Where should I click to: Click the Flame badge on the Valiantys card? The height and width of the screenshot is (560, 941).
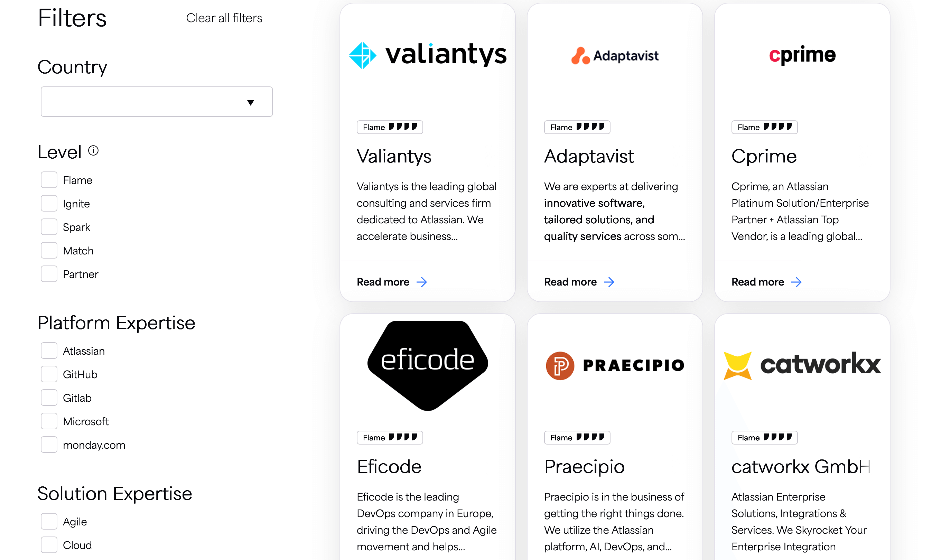389,127
